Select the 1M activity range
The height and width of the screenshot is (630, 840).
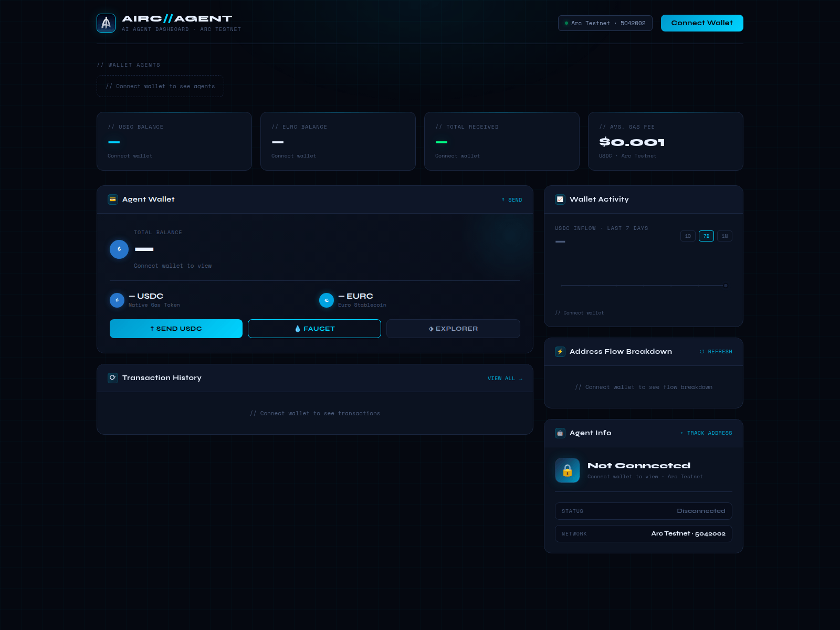click(x=724, y=236)
